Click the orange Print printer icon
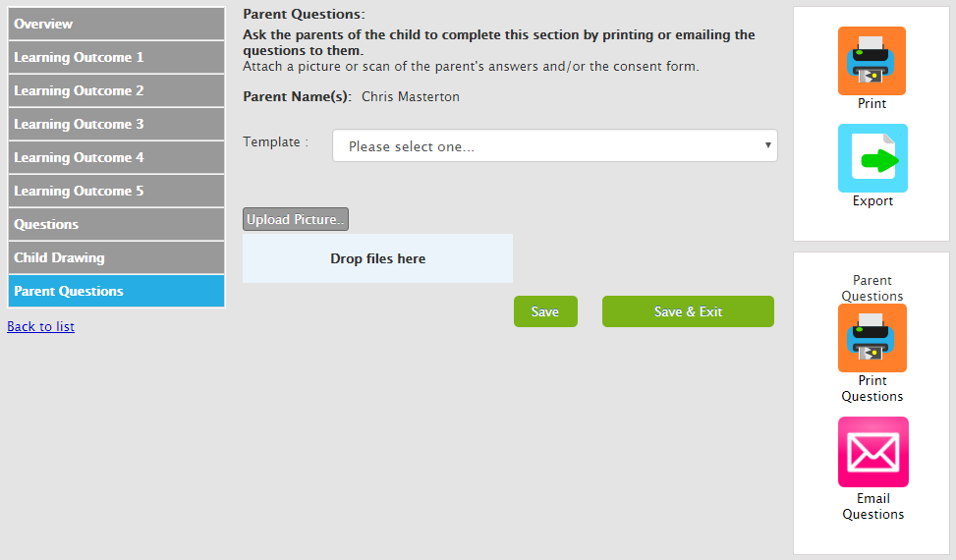 click(872, 61)
